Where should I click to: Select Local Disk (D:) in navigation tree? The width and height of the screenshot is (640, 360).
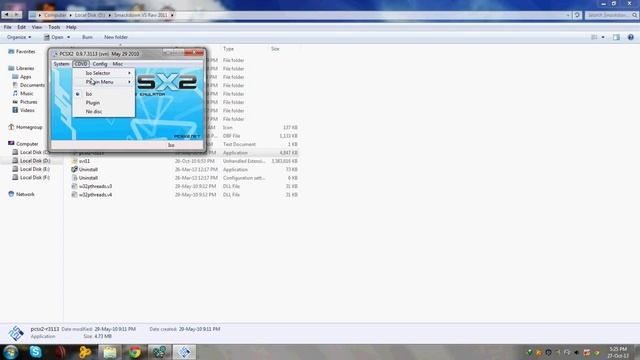click(35, 160)
